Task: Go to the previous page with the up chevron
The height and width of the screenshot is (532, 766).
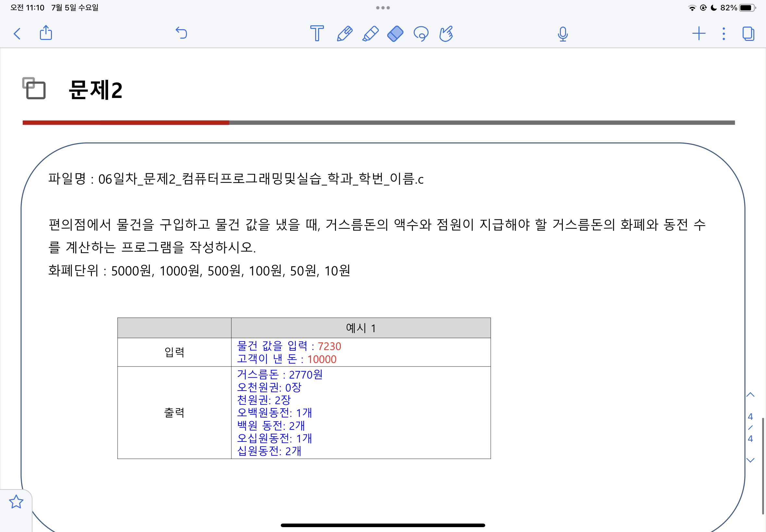Action: [x=750, y=395]
